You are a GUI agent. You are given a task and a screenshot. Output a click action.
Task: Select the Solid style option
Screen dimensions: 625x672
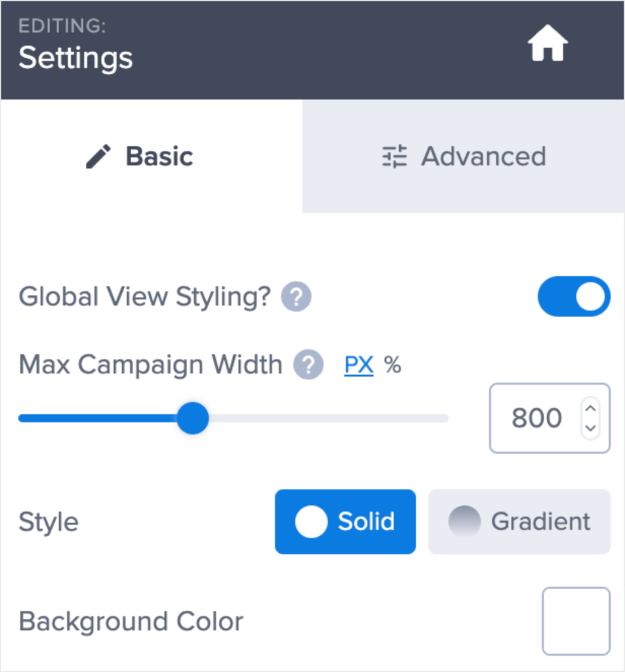(345, 522)
